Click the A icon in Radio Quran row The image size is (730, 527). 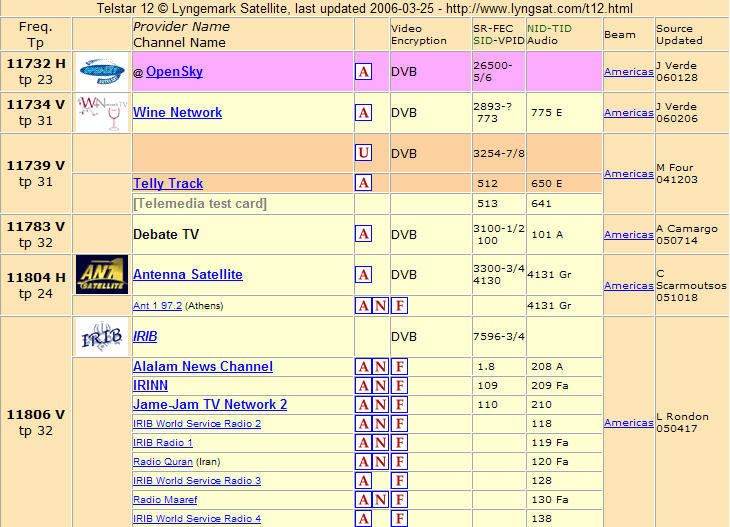pyautogui.click(x=364, y=462)
